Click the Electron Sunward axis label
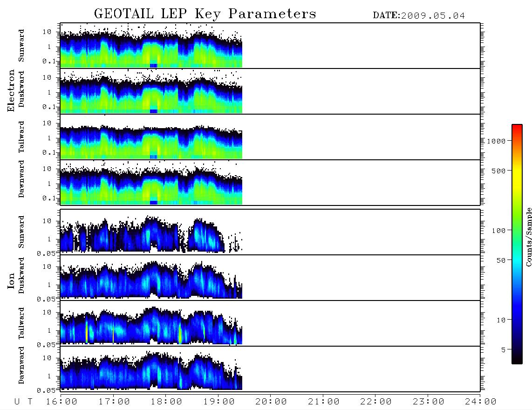This screenshot has width=532, height=410. (21, 46)
